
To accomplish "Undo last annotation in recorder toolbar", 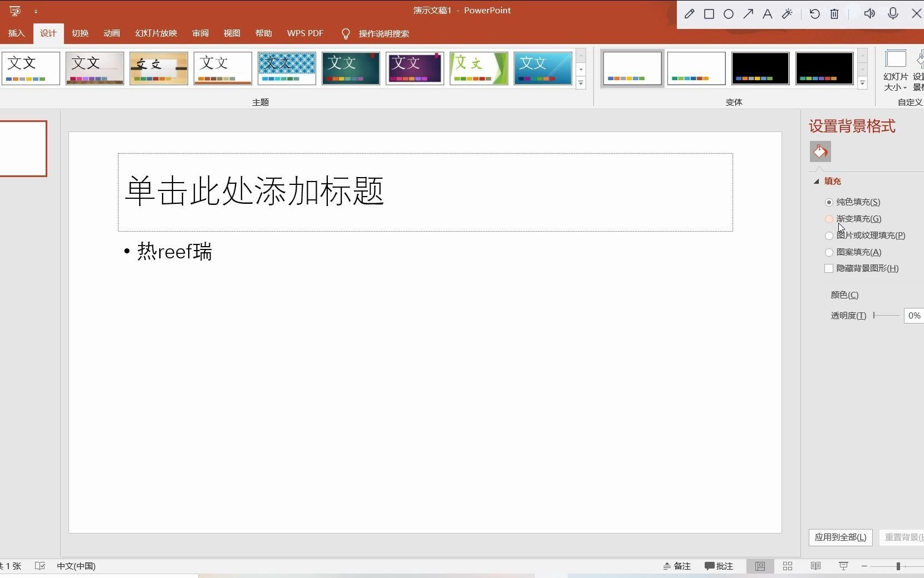I will 814,14.
